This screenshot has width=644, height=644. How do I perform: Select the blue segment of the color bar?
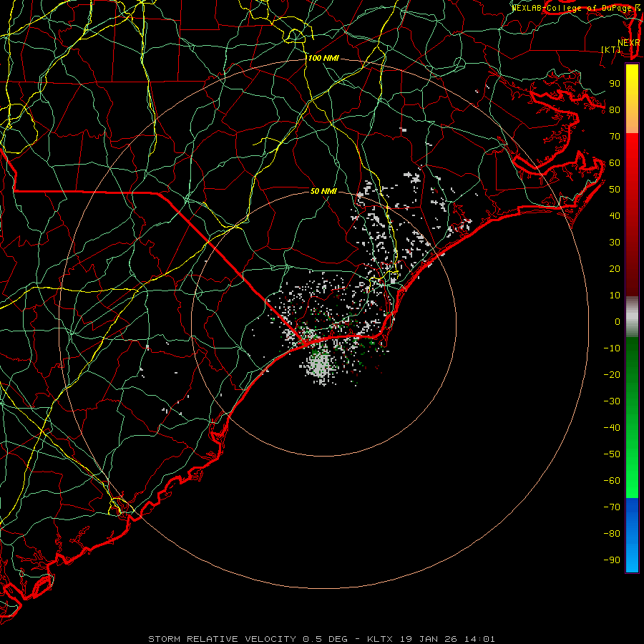632,535
